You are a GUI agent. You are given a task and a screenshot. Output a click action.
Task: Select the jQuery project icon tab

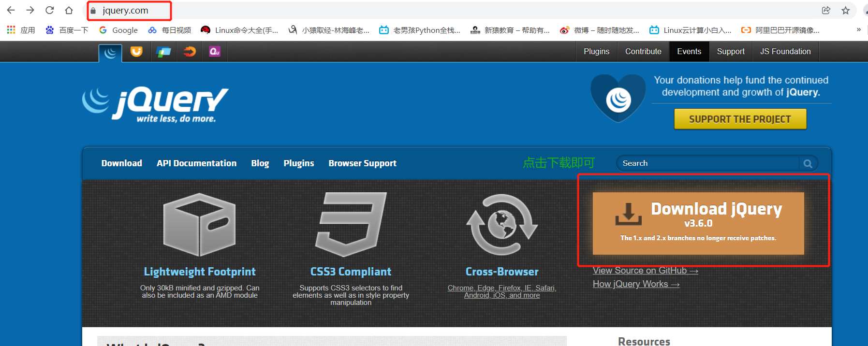(x=110, y=52)
